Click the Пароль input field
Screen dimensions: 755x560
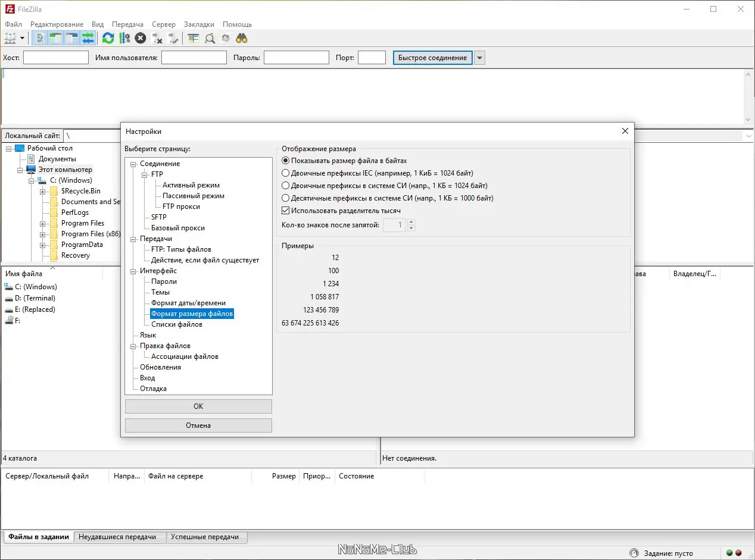tap(297, 58)
